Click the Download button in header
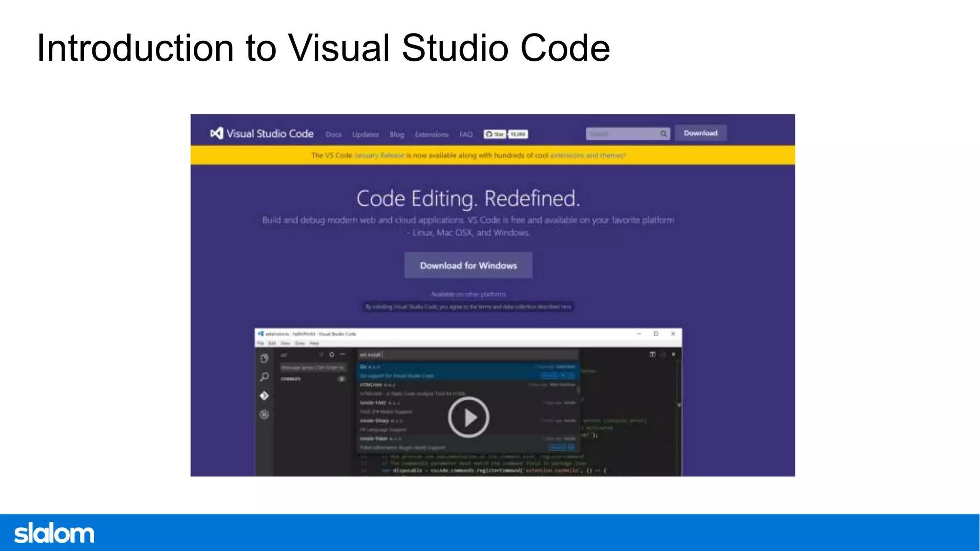 pos(701,133)
